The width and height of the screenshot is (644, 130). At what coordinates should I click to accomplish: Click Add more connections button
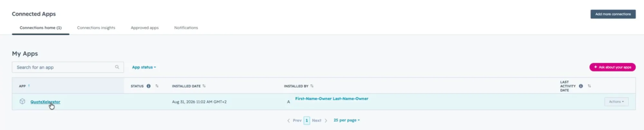point(613,14)
